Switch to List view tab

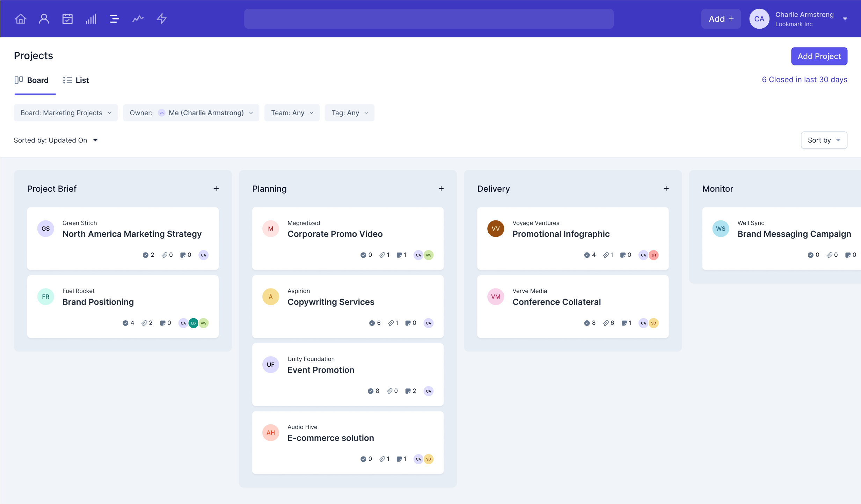[75, 80]
